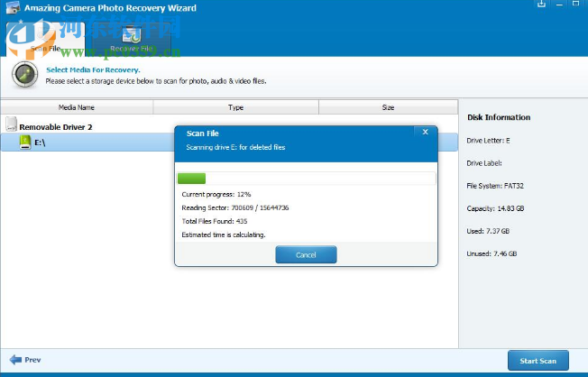Open the Scan File tab
The width and height of the screenshot is (588, 377).
coord(46,40)
